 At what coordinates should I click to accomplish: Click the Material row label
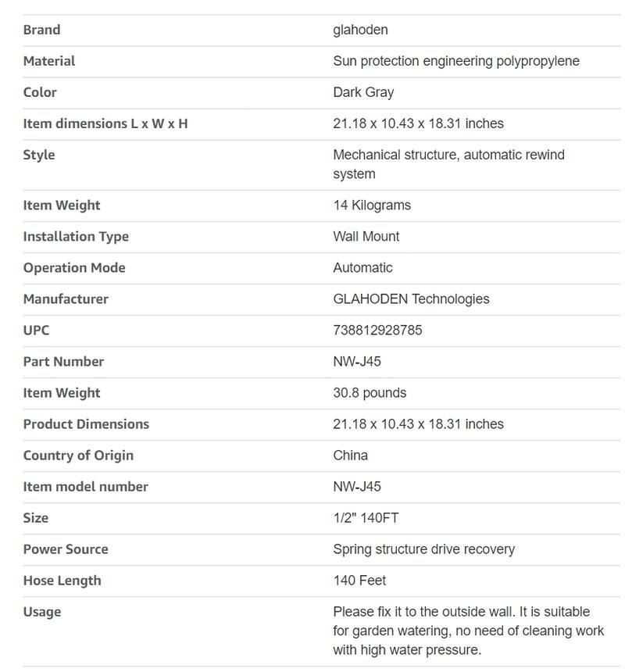click(x=49, y=61)
